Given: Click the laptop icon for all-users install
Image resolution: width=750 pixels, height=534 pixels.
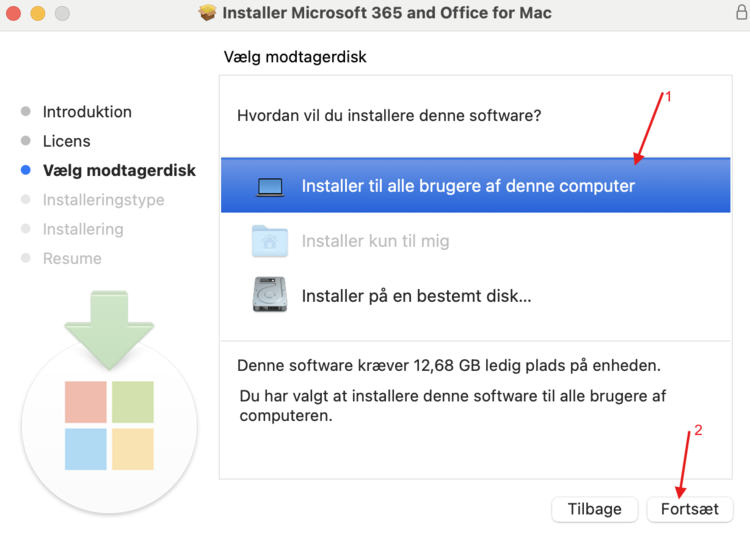Looking at the screenshot, I should 270,186.
